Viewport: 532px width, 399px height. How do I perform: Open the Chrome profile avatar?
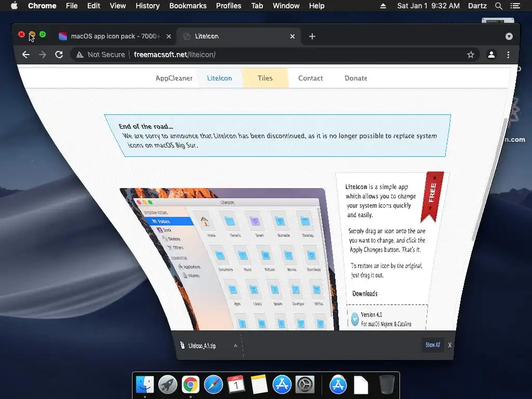point(491,55)
